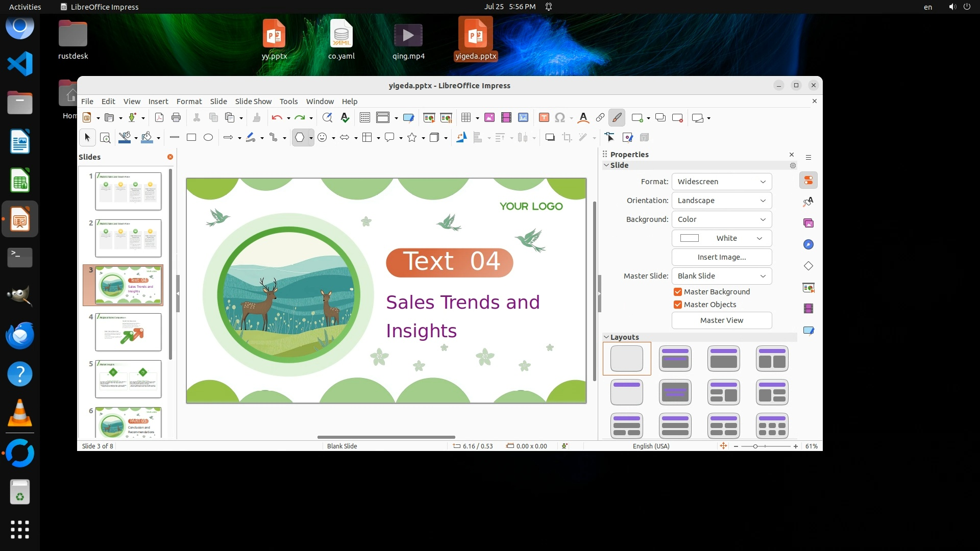Click the Insert Image button
Image resolution: width=980 pixels, height=551 pixels.
(x=721, y=257)
